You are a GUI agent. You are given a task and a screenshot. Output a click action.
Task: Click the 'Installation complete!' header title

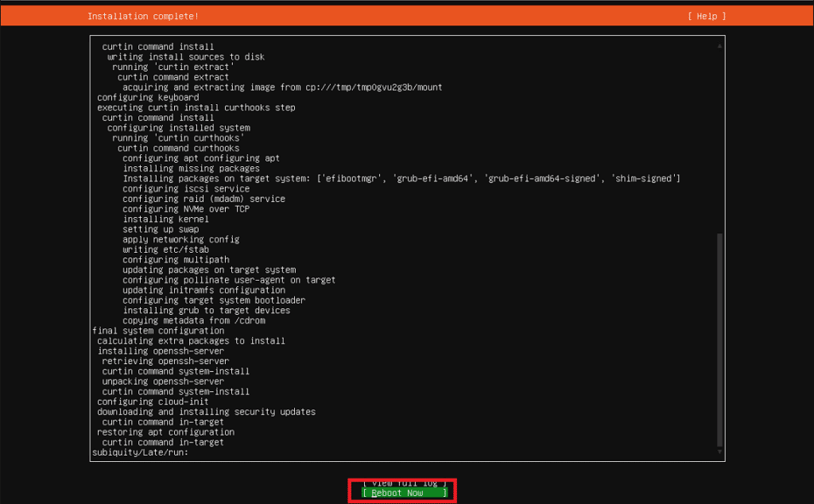(x=143, y=16)
